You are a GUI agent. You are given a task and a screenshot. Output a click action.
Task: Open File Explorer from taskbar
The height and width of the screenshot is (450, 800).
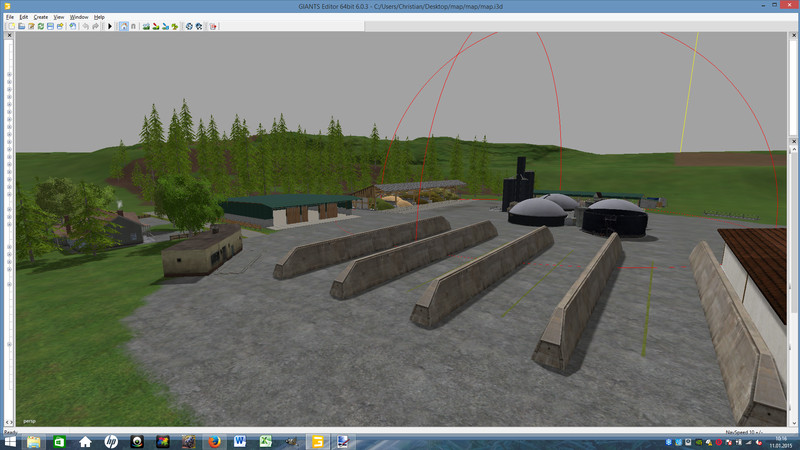click(x=34, y=441)
